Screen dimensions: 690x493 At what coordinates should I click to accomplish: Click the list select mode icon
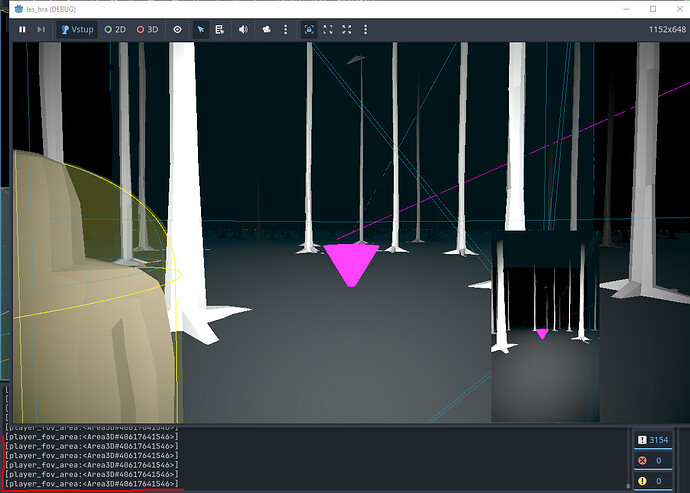click(218, 30)
